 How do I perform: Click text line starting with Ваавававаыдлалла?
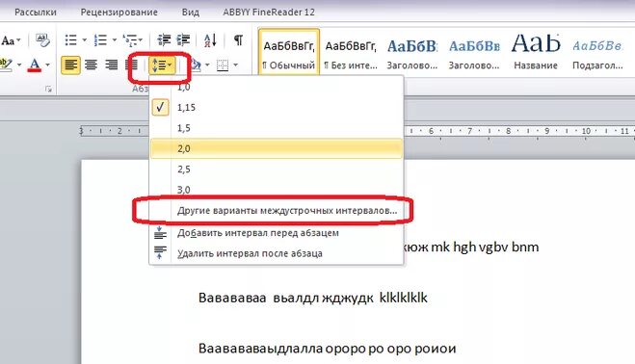[x=328, y=349]
